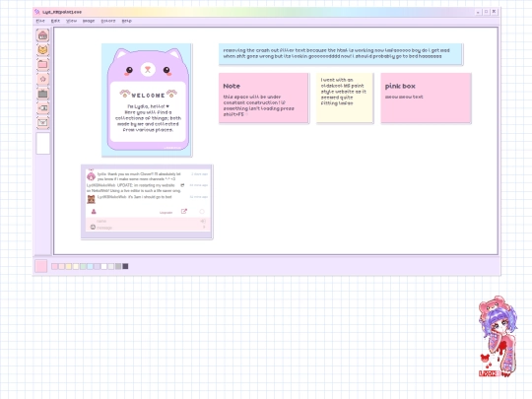Image resolution: width=532 pixels, height=399 pixels.
Task: Click the yellow note about MS paint style
Action: (x=345, y=99)
